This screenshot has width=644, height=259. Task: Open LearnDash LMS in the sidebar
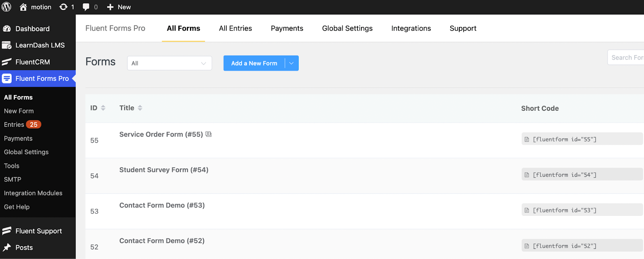pyautogui.click(x=38, y=45)
